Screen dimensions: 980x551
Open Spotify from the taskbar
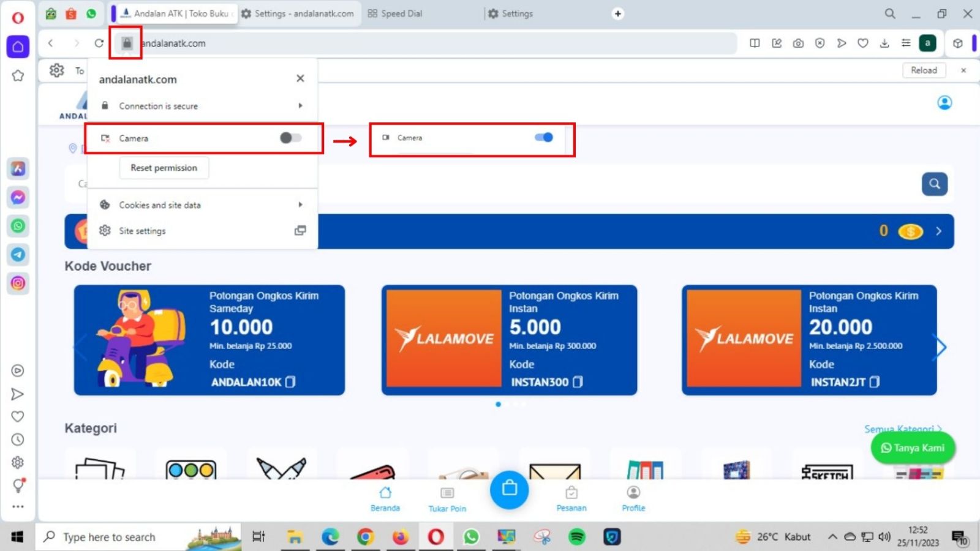(576, 537)
